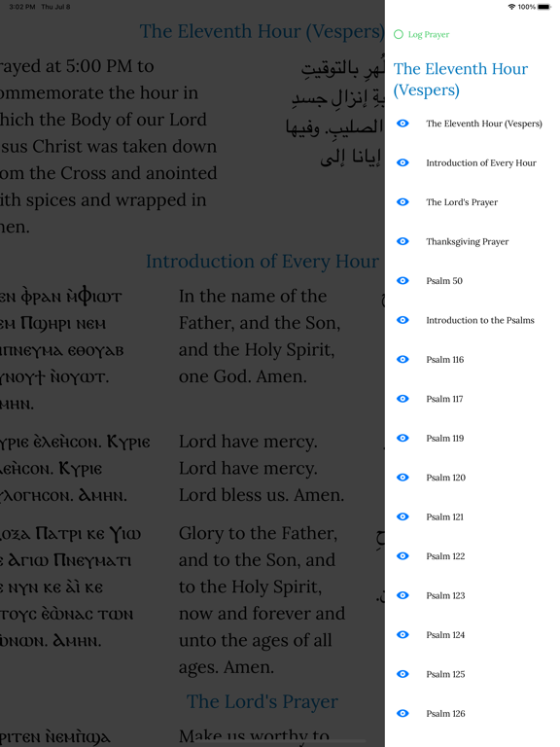
Task: Click eye icon next to Psalm 121
Action: click(402, 516)
